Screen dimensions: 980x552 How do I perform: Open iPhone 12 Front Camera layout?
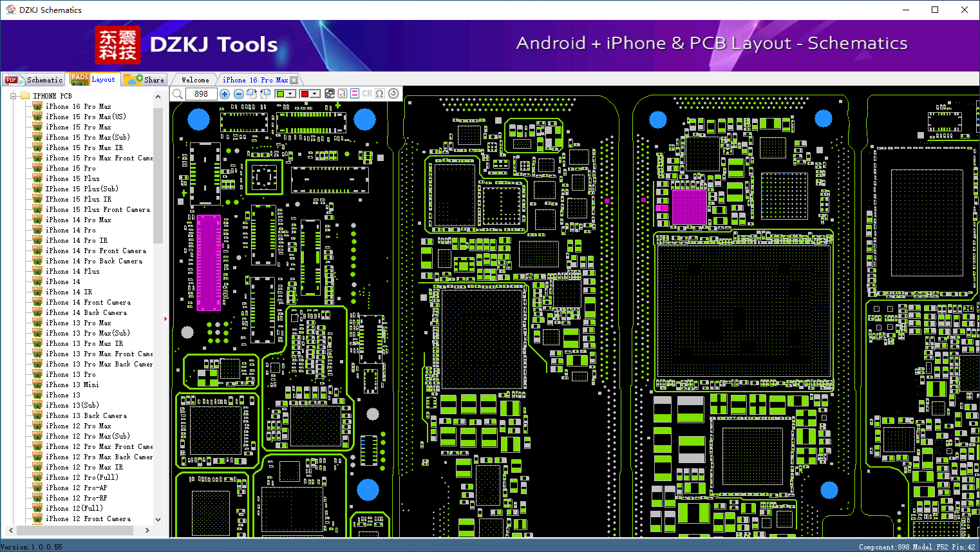pyautogui.click(x=88, y=519)
